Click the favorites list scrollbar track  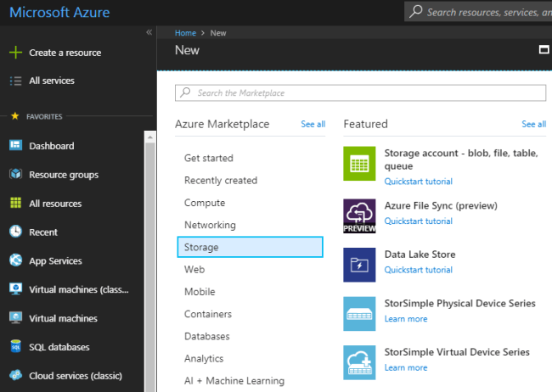[150, 267]
